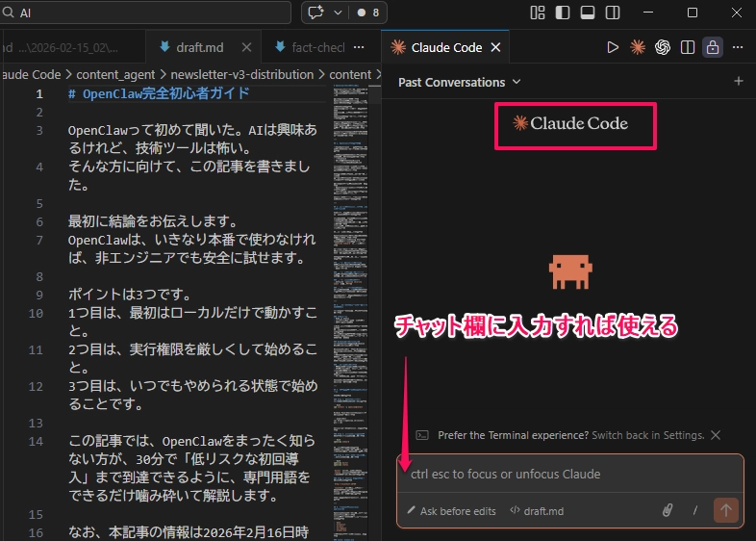Click the file icon on the draft.md tab
The width and height of the screenshot is (756, 541).
click(164, 47)
